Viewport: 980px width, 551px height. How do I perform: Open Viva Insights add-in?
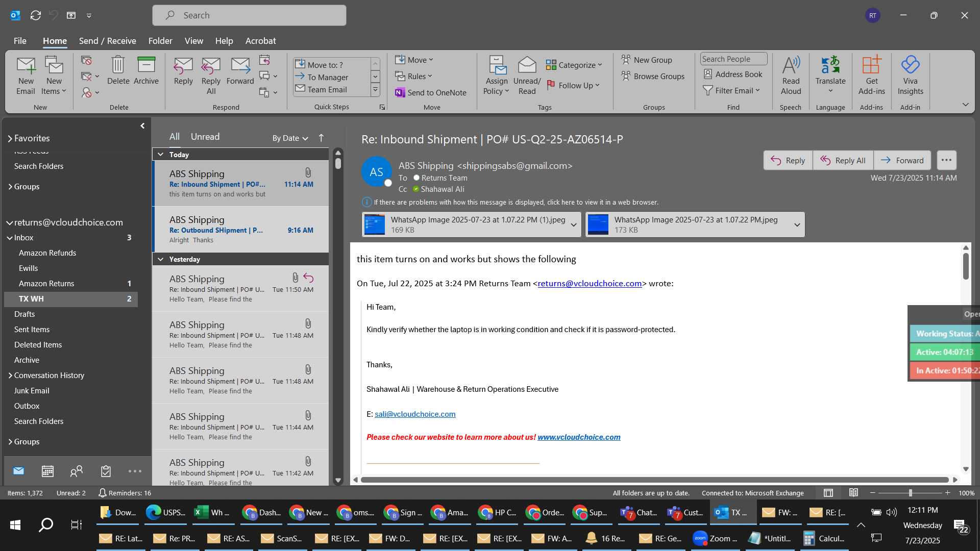pos(910,76)
